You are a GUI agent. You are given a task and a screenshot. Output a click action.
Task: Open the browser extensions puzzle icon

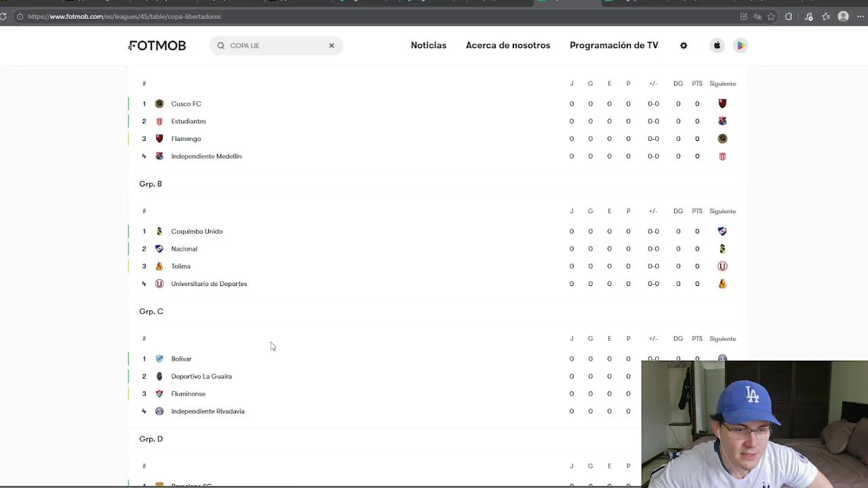click(x=789, y=16)
